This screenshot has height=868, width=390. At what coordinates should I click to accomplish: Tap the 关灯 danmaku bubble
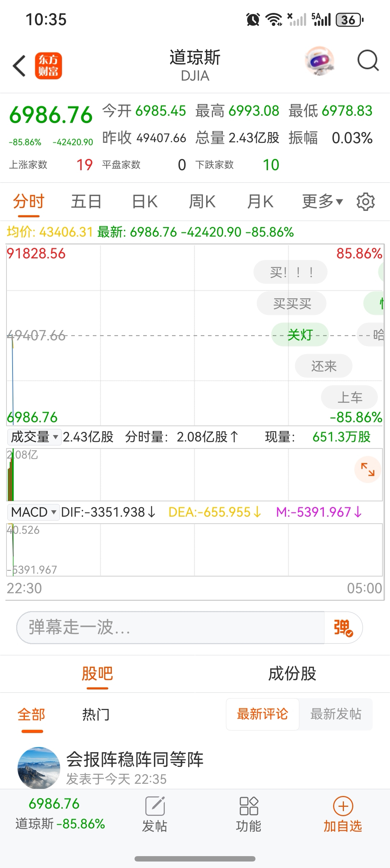click(x=300, y=335)
